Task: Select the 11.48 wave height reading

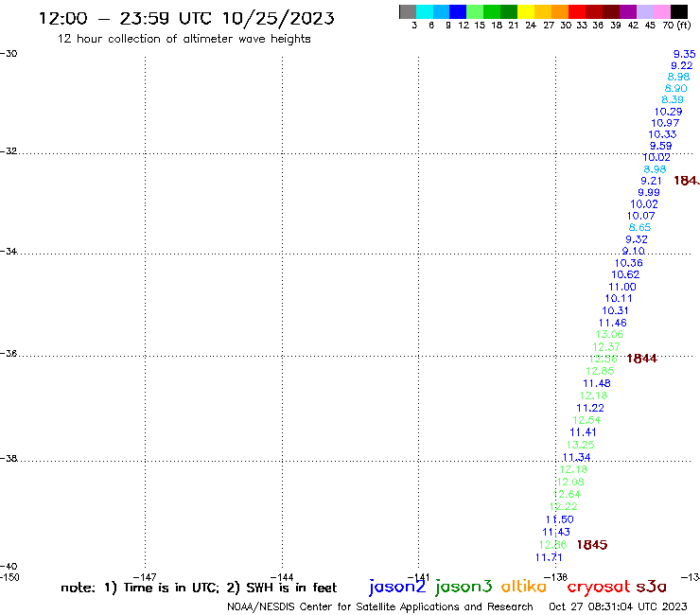Action: pyautogui.click(x=597, y=383)
